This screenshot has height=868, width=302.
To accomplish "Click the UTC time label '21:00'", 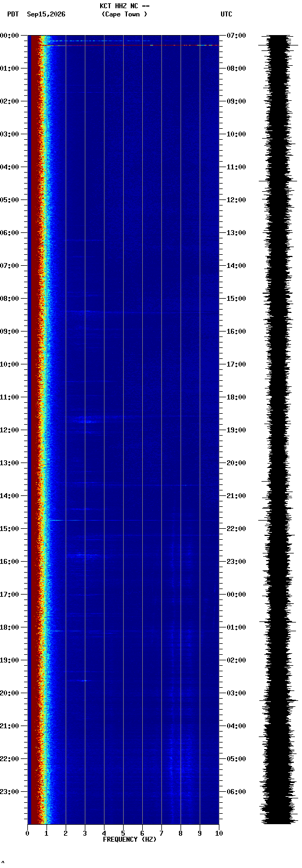I will coord(236,496).
